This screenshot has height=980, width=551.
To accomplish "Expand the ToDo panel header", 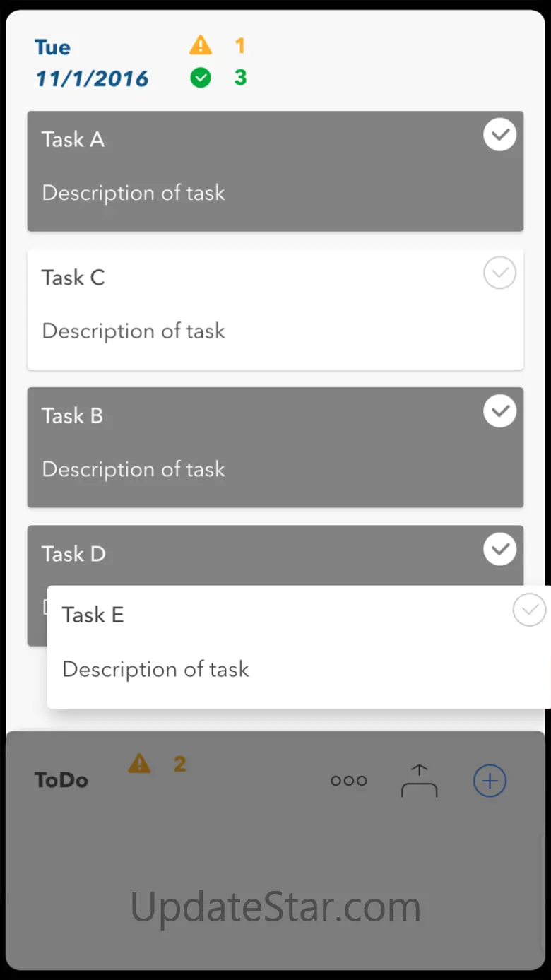I will pos(61,780).
